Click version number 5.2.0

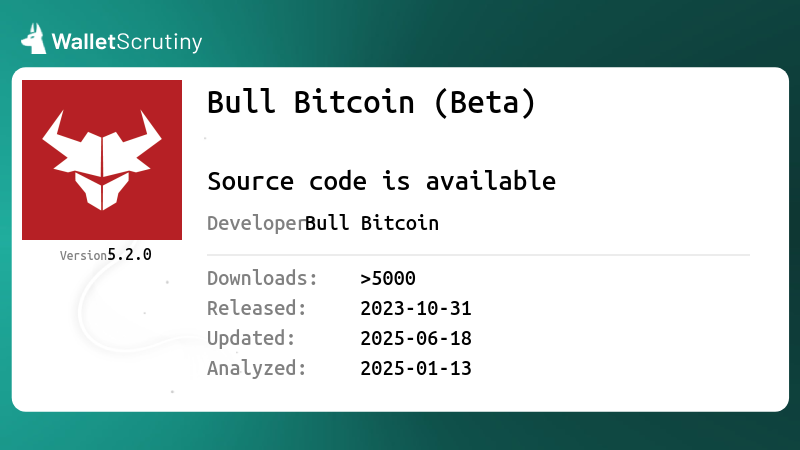[129, 255]
